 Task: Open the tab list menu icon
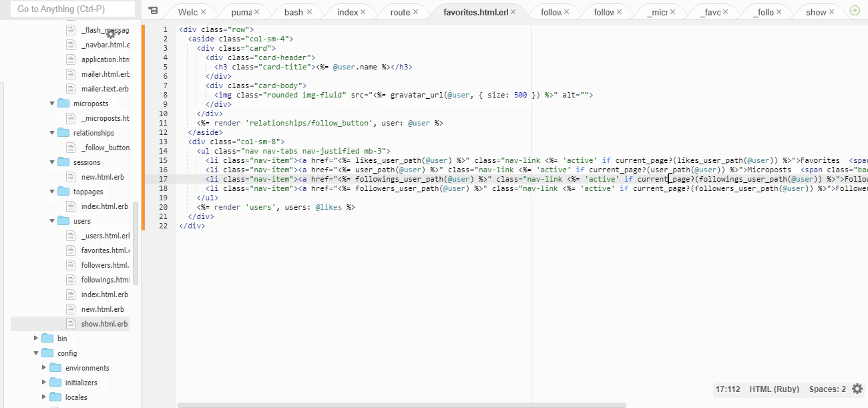tap(154, 11)
